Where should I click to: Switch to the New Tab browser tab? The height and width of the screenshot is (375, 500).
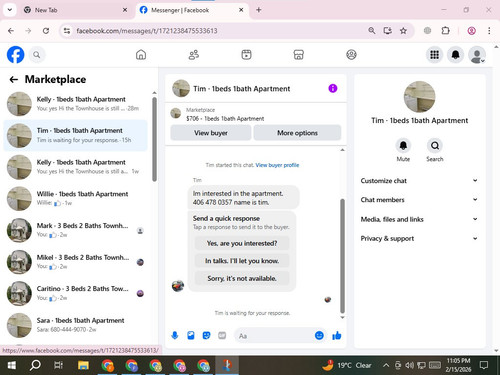[x=74, y=10]
